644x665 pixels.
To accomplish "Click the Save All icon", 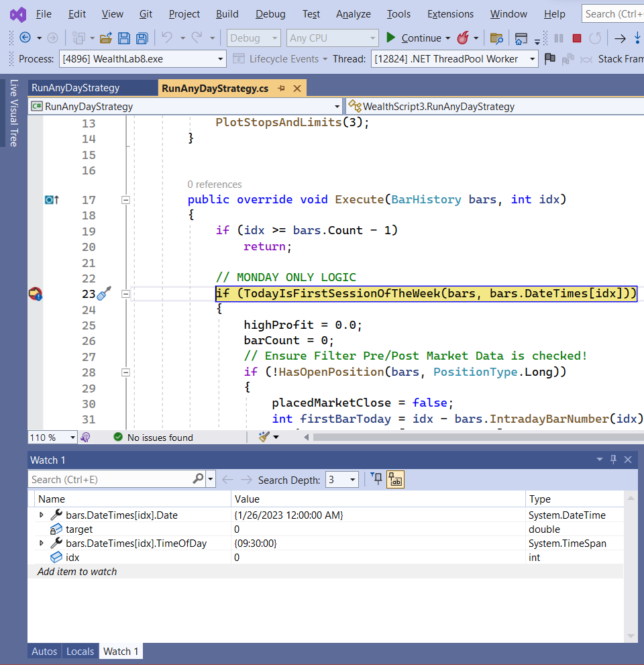I will [142, 38].
